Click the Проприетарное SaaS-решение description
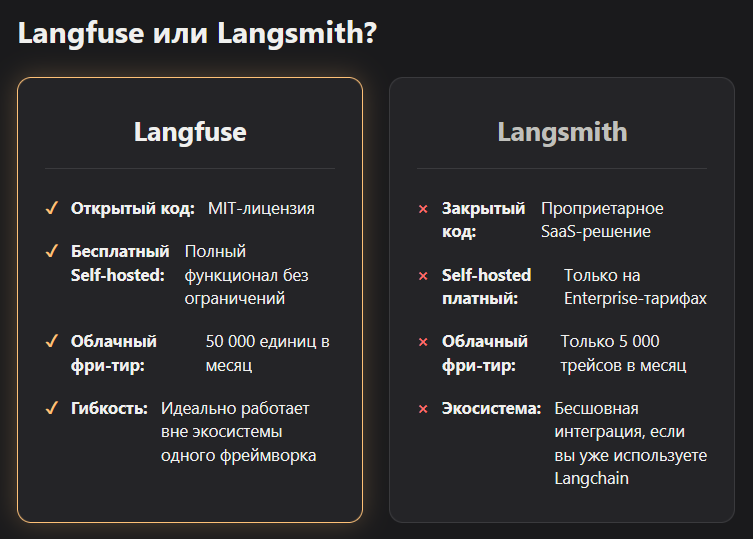This screenshot has width=753, height=539. 602,220
